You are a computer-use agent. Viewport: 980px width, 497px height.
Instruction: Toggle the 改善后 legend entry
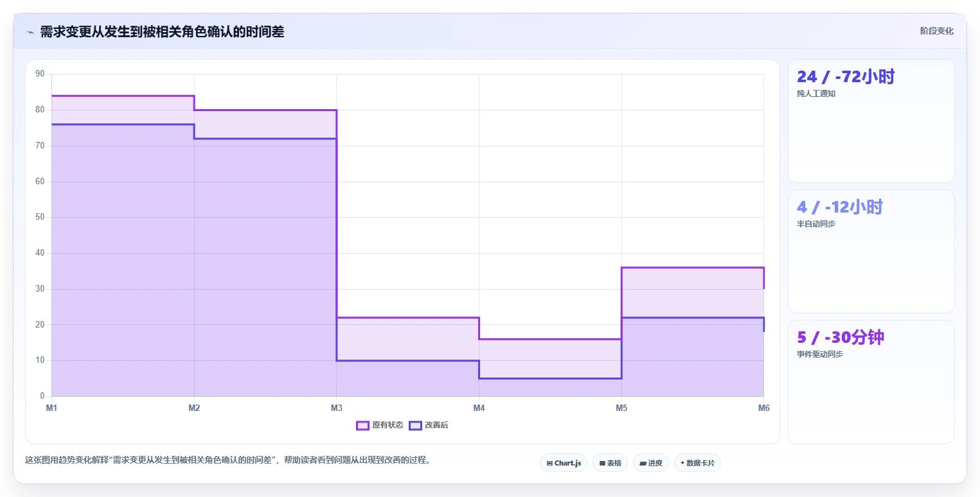coord(429,425)
